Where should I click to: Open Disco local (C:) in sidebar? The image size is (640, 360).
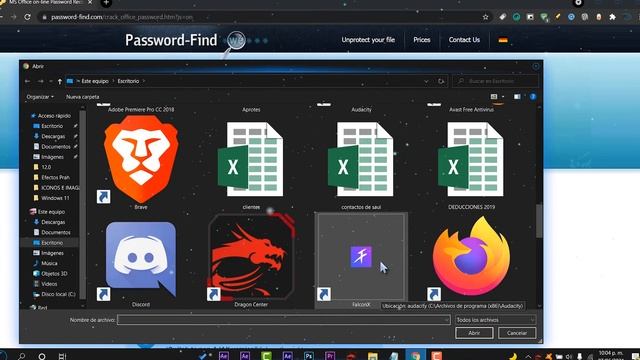pyautogui.click(x=58, y=294)
